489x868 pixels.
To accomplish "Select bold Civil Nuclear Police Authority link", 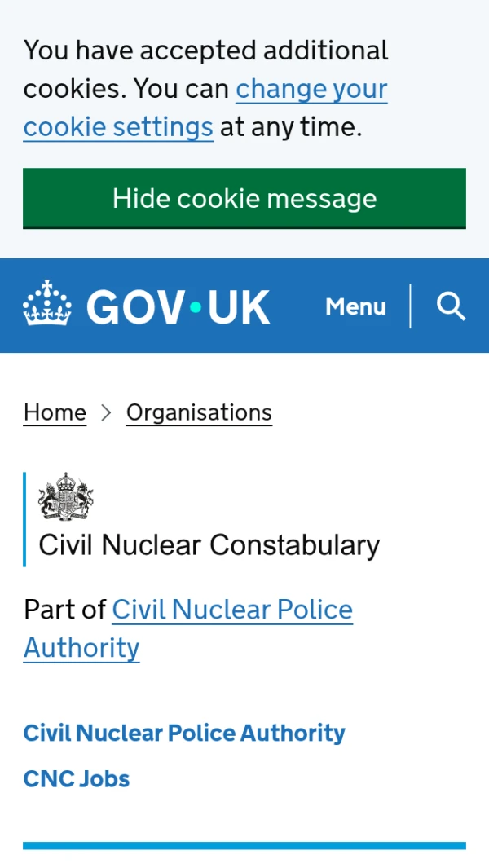I will 184,733.
